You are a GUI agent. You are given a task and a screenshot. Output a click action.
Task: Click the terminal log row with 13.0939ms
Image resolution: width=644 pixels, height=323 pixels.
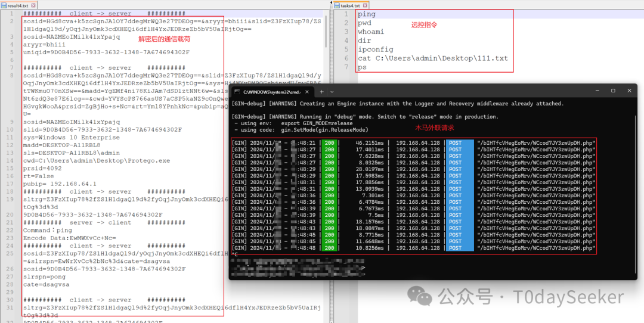coord(414,189)
